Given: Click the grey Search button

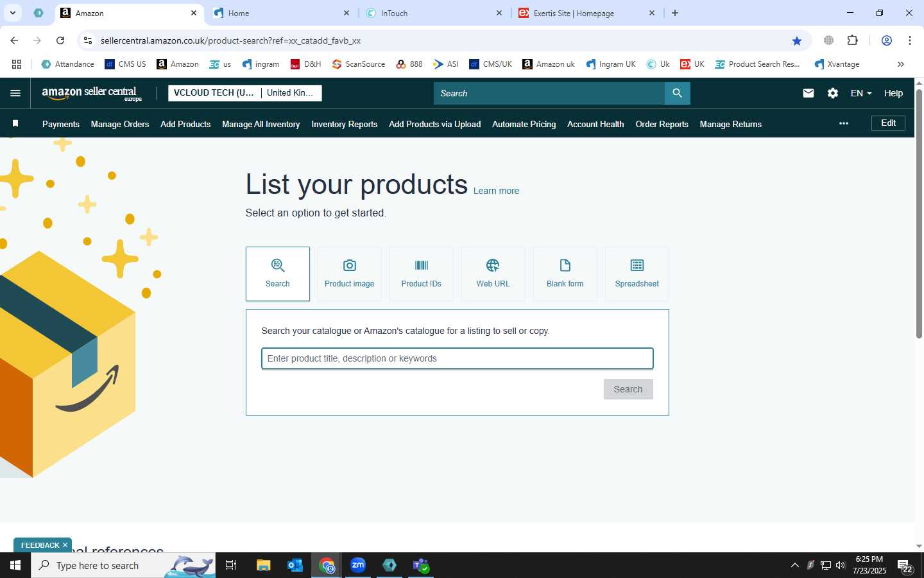Looking at the screenshot, I should pos(628,389).
